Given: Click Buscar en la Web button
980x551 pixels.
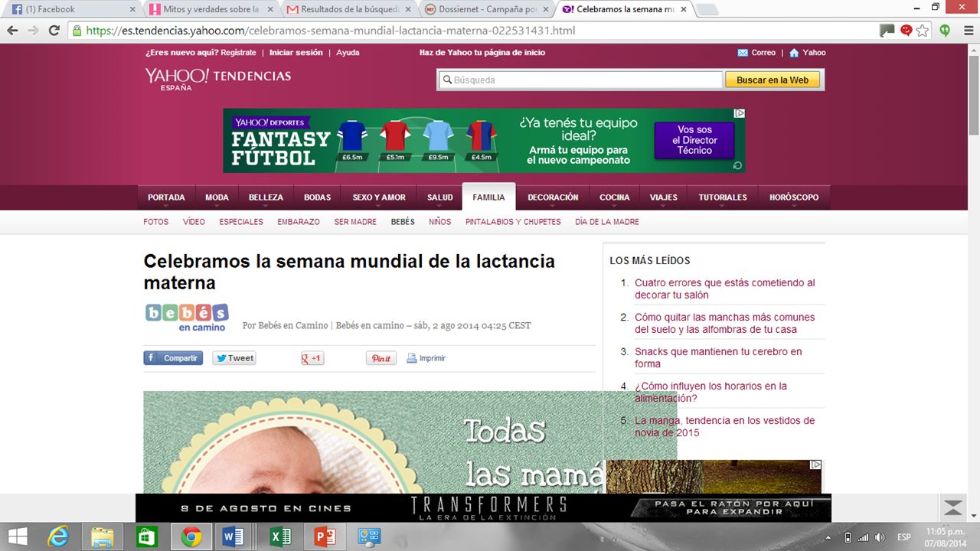Looking at the screenshot, I should pyautogui.click(x=773, y=80).
